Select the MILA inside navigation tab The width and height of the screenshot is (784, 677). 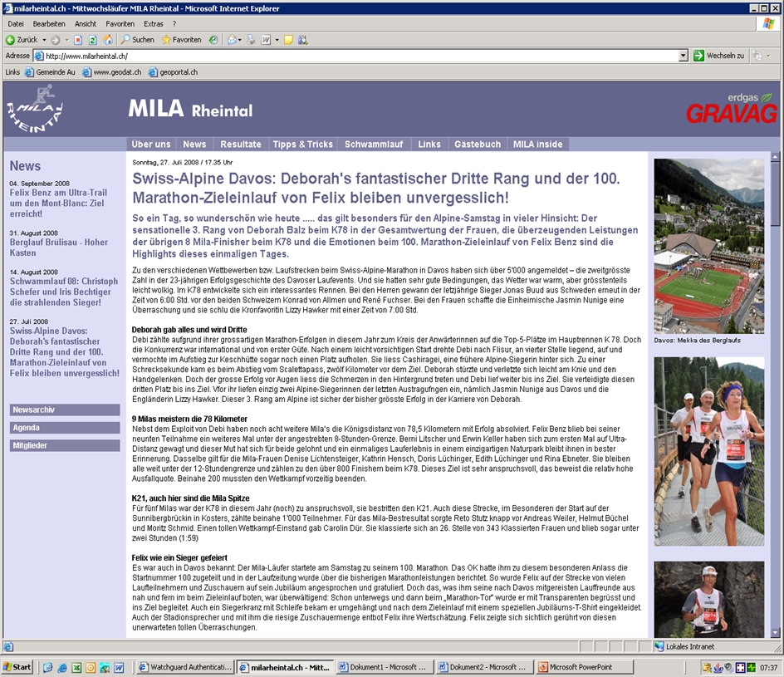[537, 144]
